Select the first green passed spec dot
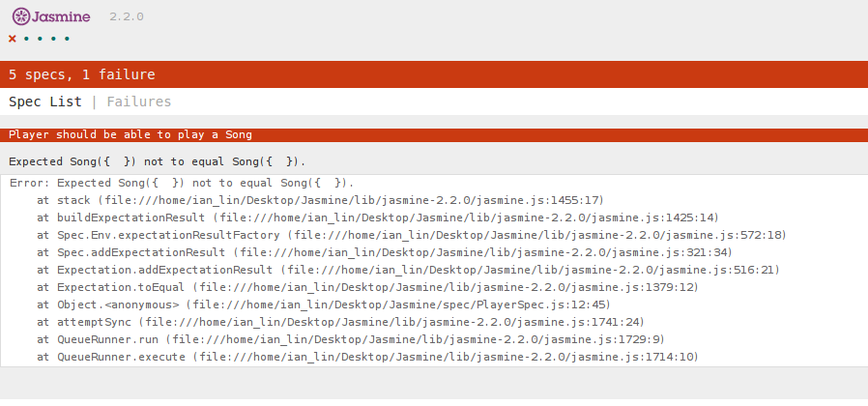 click(26, 39)
